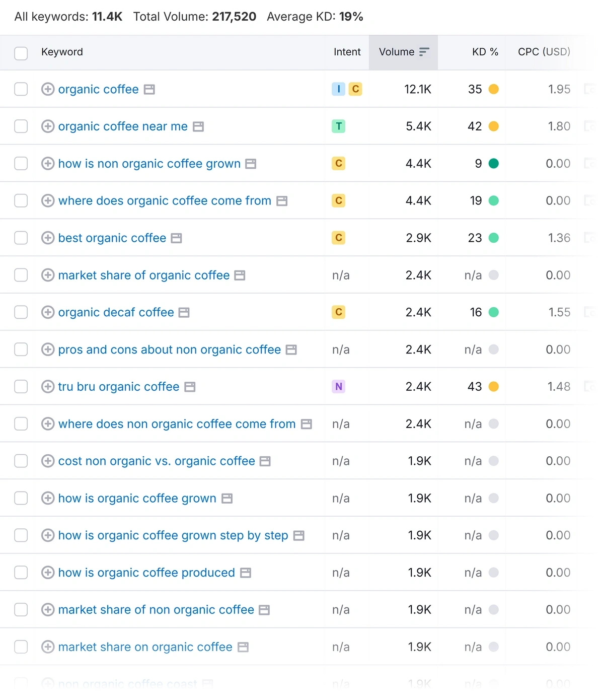Open 'cost non organic vs. organic coffee' link

click(x=157, y=461)
